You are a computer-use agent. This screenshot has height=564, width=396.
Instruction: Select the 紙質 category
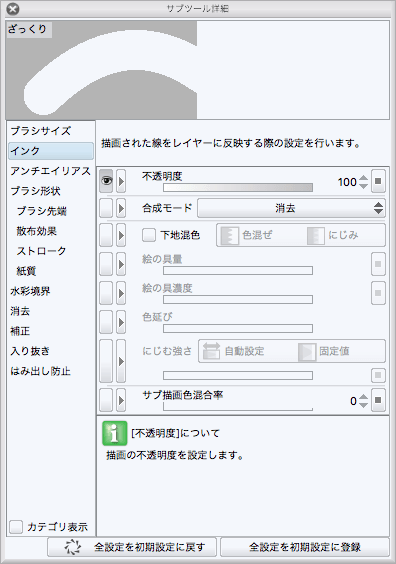click(x=26, y=271)
